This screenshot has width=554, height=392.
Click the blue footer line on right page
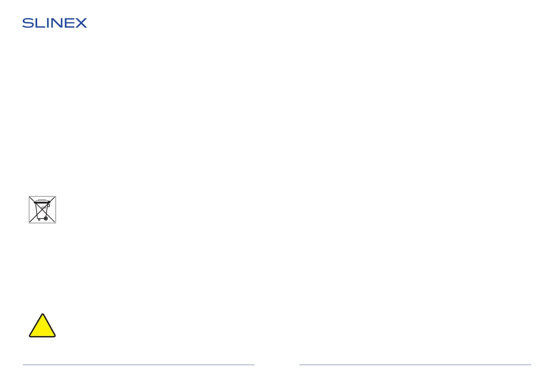(415, 365)
